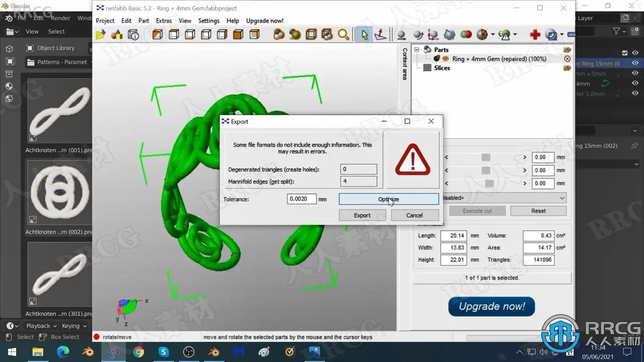Click the large blue 'Upgrade now!' button
This screenshot has height=362, width=644.
pyautogui.click(x=492, y=307)
